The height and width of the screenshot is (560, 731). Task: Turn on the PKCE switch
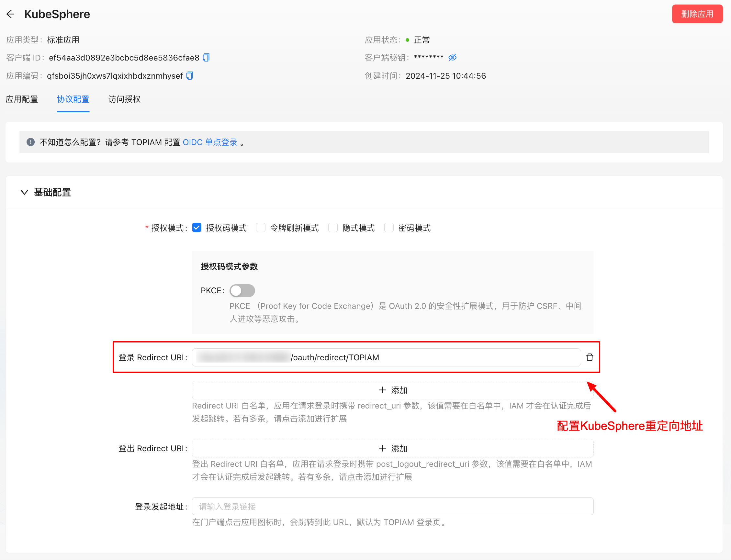[242, 291]
